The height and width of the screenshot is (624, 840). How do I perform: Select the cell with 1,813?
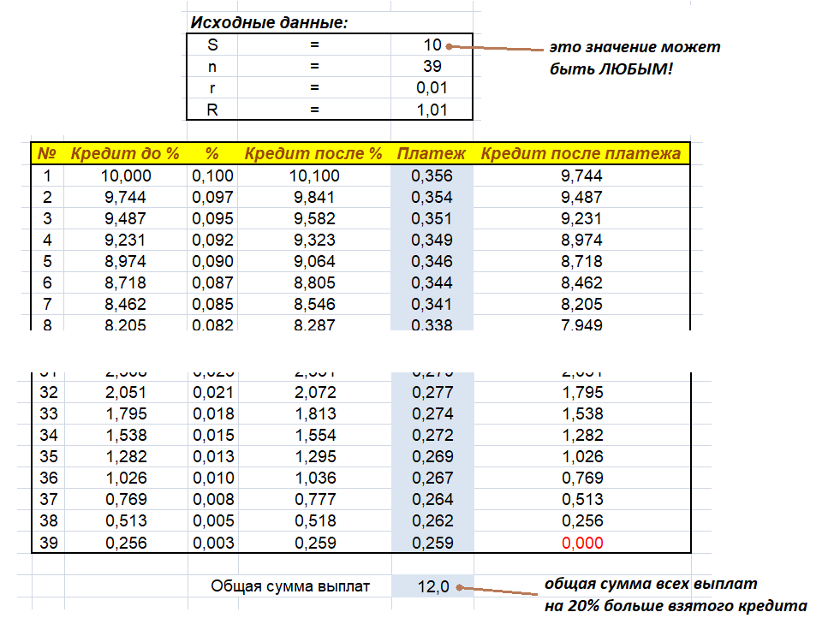316,413
